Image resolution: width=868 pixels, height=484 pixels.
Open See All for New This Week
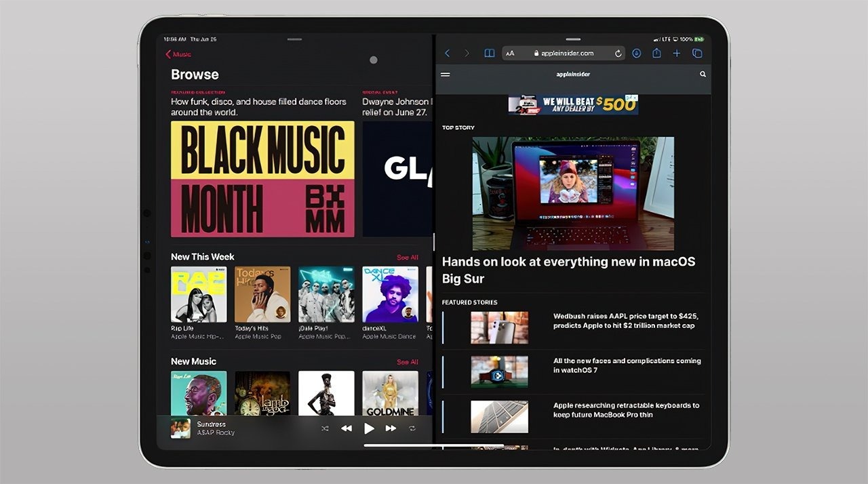click(x=407, y=257)
